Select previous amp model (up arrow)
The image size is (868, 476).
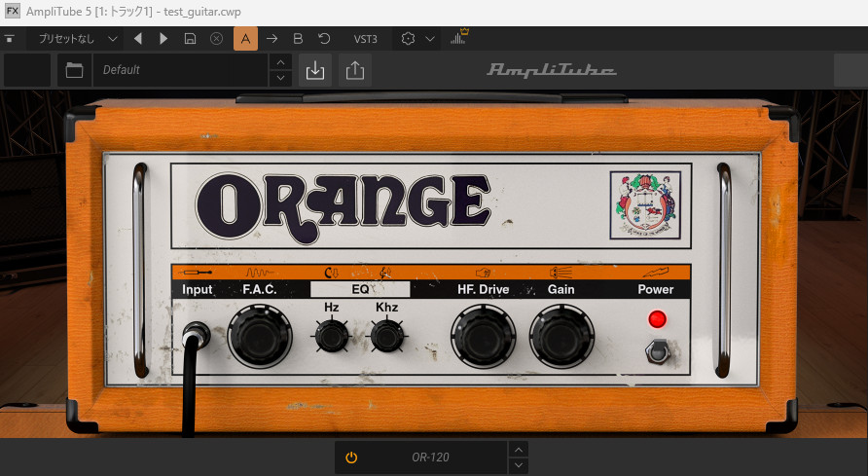click(518, 450)
